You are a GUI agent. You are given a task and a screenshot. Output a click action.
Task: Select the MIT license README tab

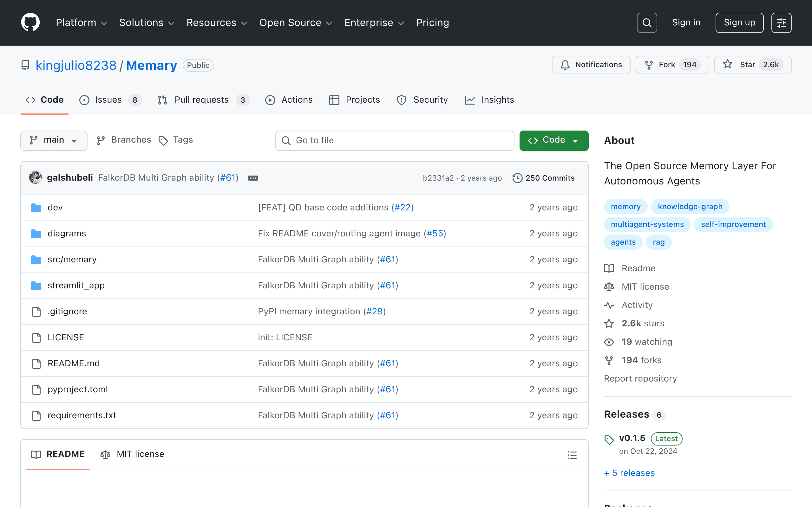pos(132,454)
